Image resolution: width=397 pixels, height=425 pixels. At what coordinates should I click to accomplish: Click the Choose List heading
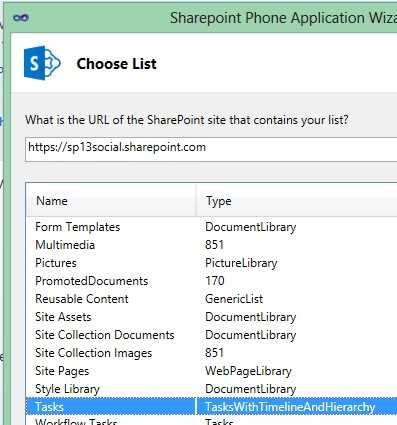pyautogui.click(x=116, y=64)
